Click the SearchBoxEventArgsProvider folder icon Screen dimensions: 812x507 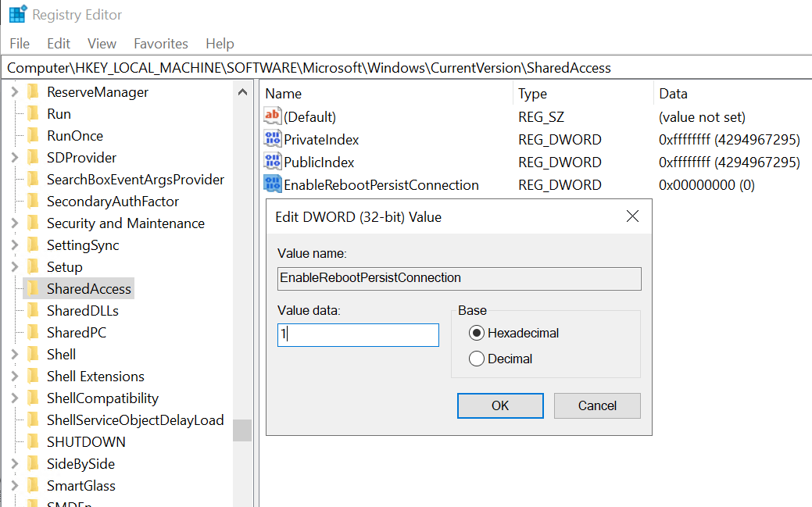[x=33, y=179]
